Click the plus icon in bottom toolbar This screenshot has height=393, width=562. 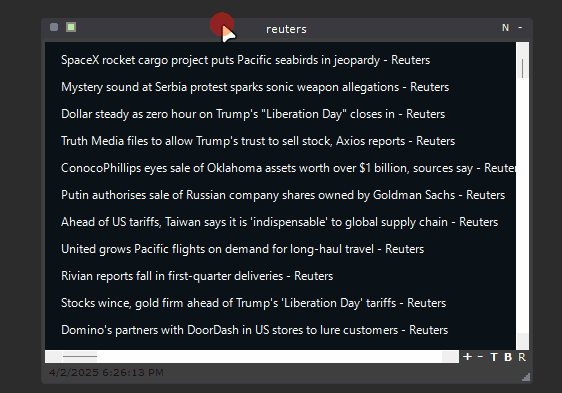pyautogui.click(x=467, y=357)
